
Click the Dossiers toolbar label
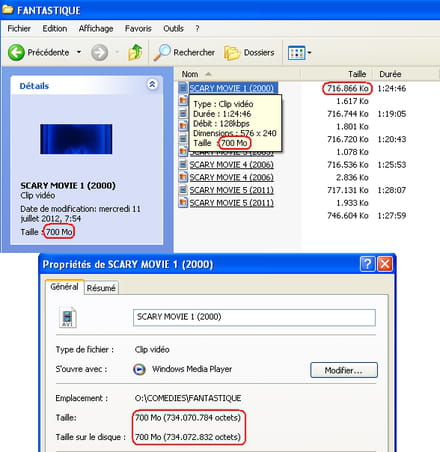pyautogui.click(x=259, y=53)
